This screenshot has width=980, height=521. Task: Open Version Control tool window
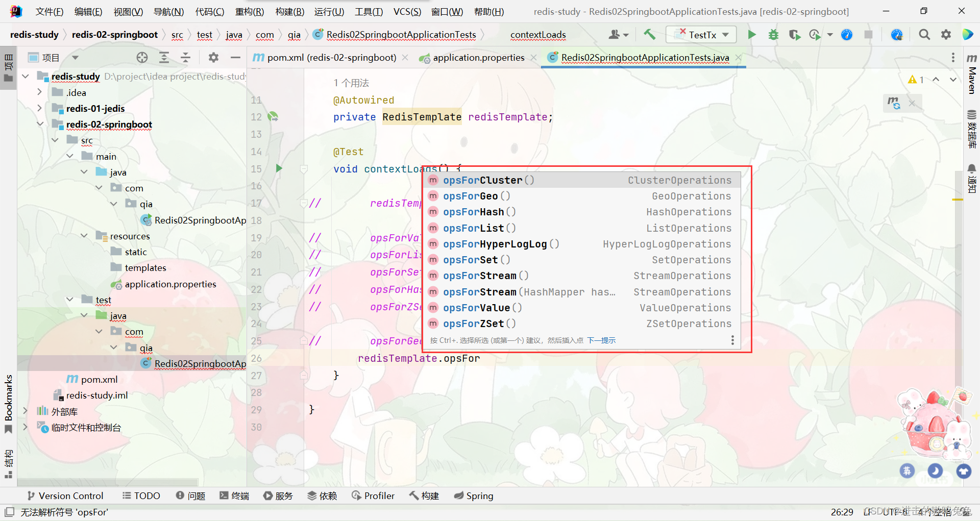point(65,495)
